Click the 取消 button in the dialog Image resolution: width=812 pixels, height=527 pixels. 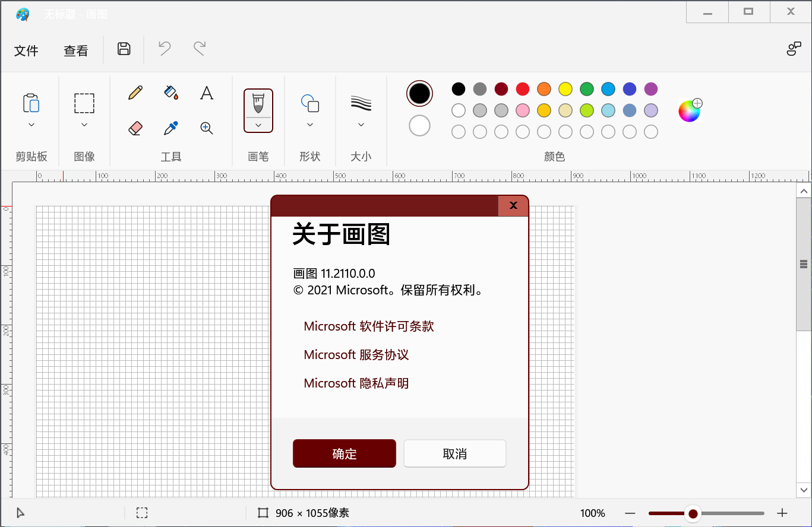click(454, 453)
